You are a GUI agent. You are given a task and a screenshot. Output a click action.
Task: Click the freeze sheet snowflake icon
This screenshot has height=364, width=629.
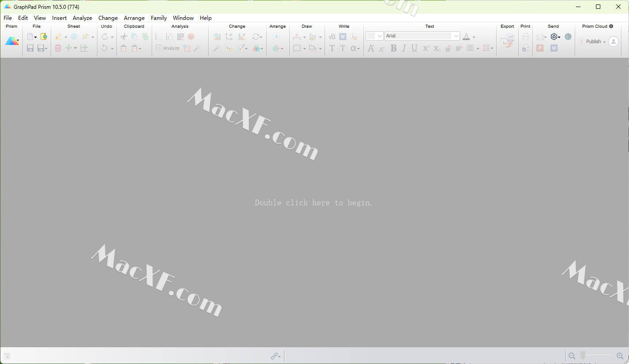point(74,37)
